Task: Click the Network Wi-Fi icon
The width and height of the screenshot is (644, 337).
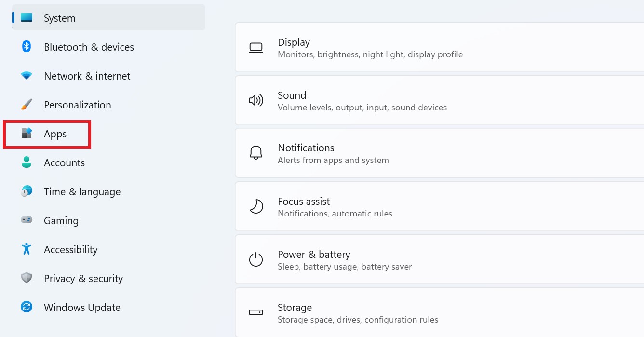Action: pos(27,76)
